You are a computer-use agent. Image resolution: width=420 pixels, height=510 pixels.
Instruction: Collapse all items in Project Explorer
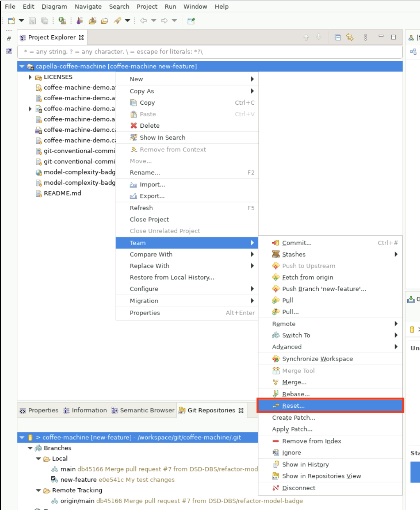[x=337, y=37]
